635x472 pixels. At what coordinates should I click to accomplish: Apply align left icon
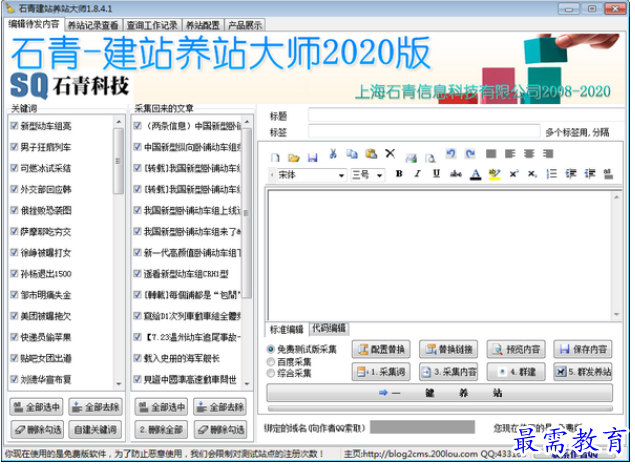[x=510, y=153]
